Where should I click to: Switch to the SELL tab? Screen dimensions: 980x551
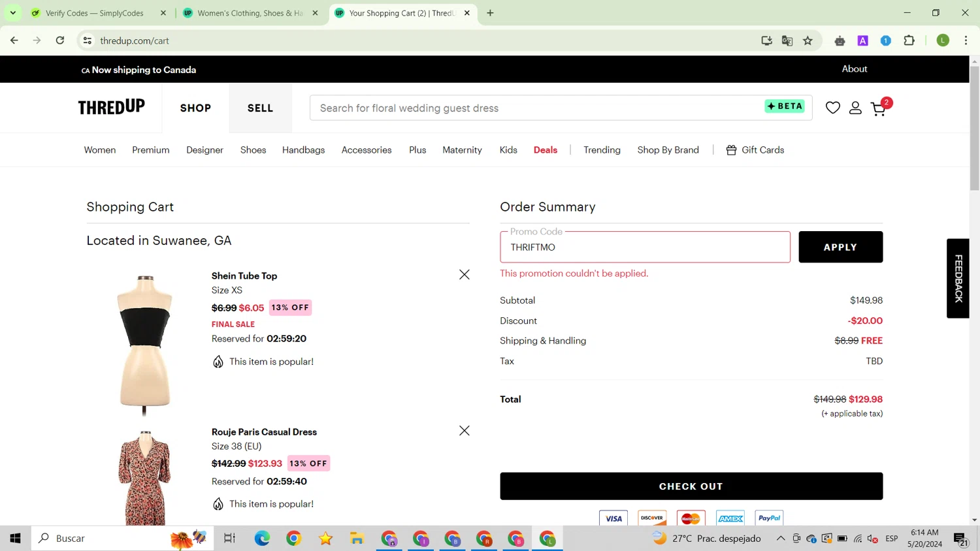(x=260, y=108)
